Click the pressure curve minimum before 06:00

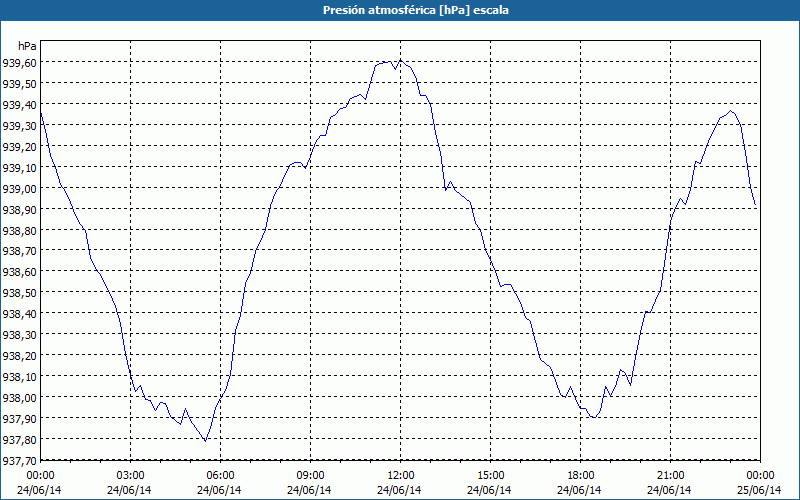click(205, 441)
